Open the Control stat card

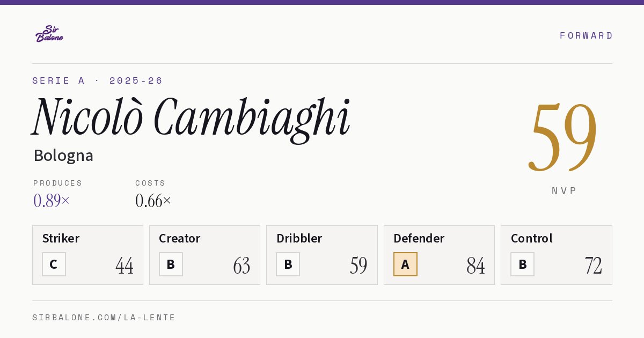(x=557, y=255)
